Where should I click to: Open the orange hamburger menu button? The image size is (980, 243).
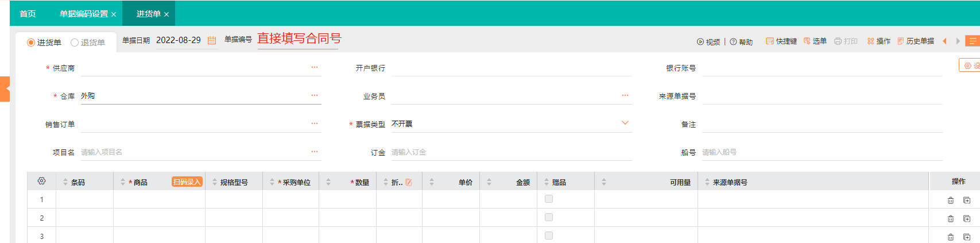coord(973,41)
